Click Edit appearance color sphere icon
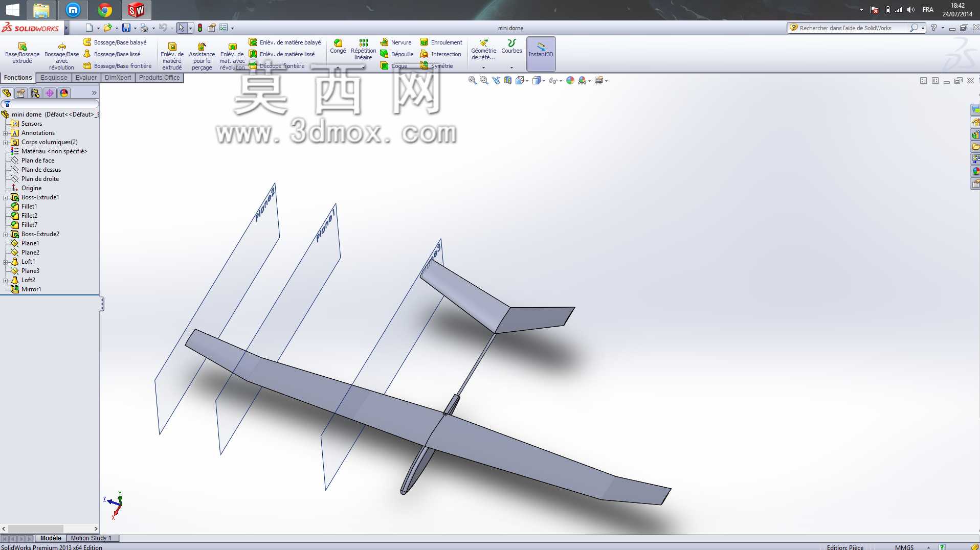This screenshot has height=550, width=980. pyautogui.click(x=570, y=80)
